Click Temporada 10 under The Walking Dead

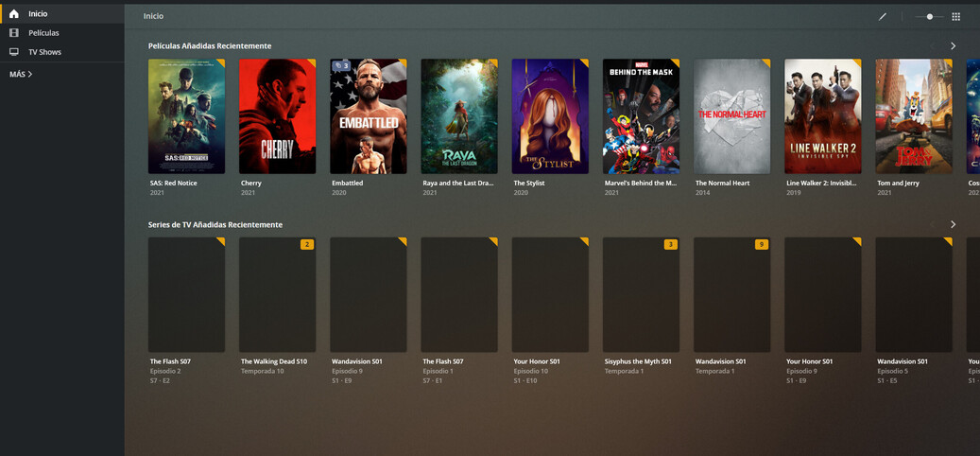[262, 371]
